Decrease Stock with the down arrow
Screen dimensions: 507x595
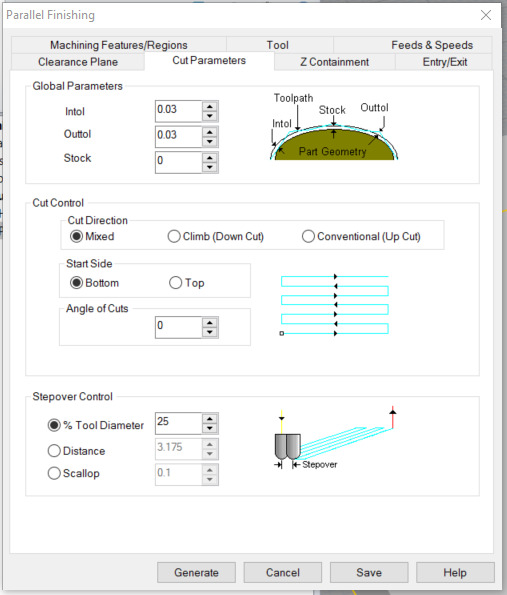click(x=210, y=167)
